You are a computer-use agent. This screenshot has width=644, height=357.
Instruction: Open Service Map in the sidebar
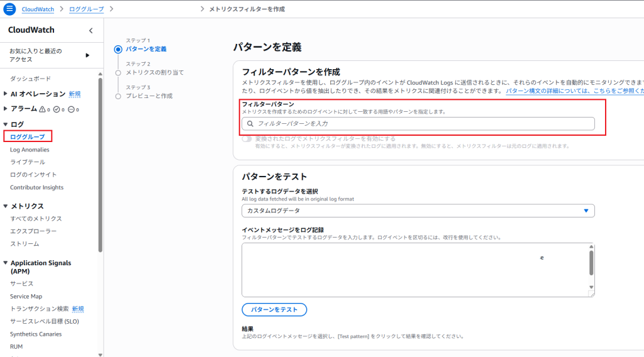[26, 296]
